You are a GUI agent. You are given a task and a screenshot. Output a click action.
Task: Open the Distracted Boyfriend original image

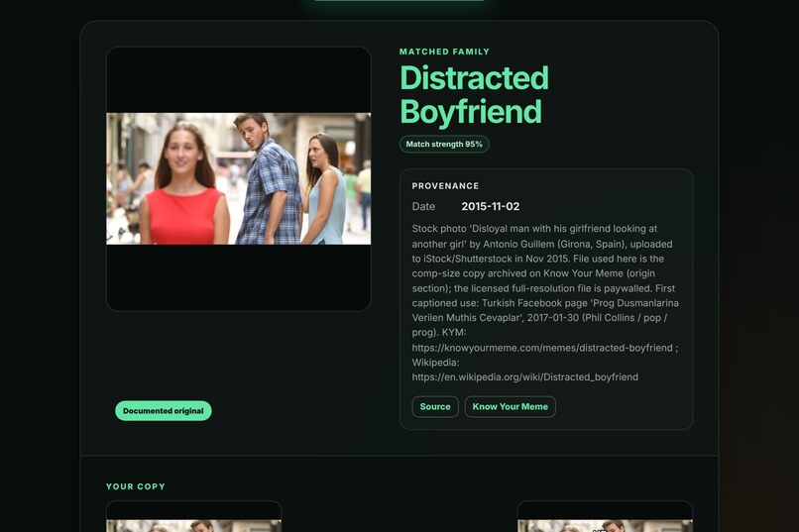click(x=239, y=178)
